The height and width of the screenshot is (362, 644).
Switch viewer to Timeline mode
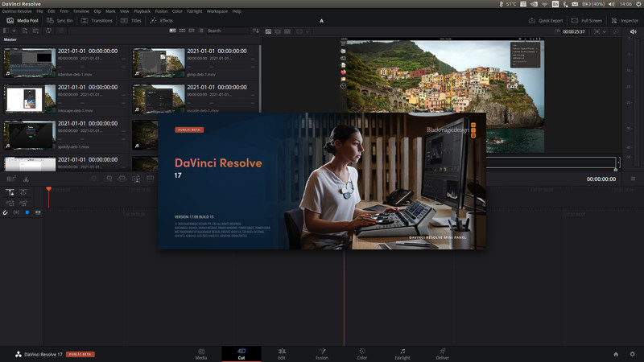tap(287, 31)
